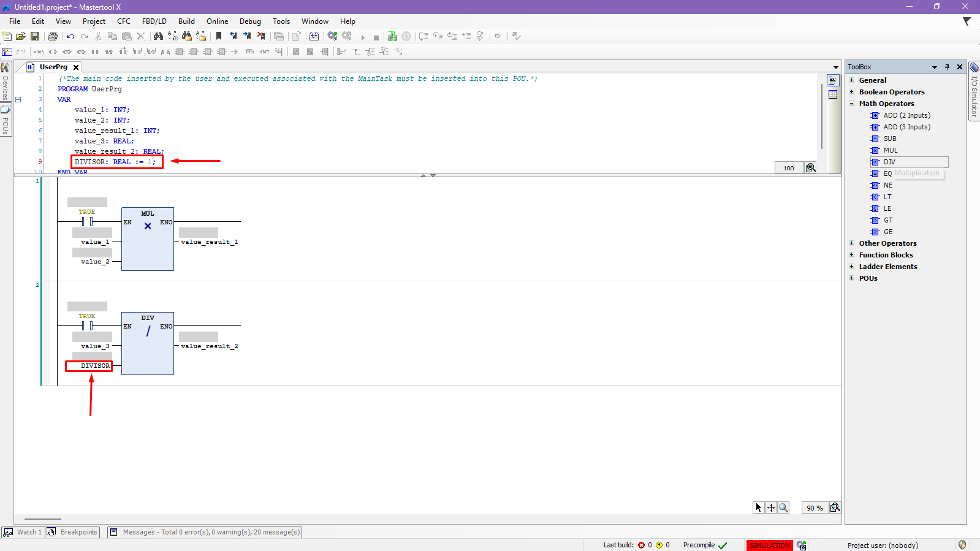Toggle the ToolBox auto-hide pin
The height and width of the screenshot is (551, 980).
[947, 67]
